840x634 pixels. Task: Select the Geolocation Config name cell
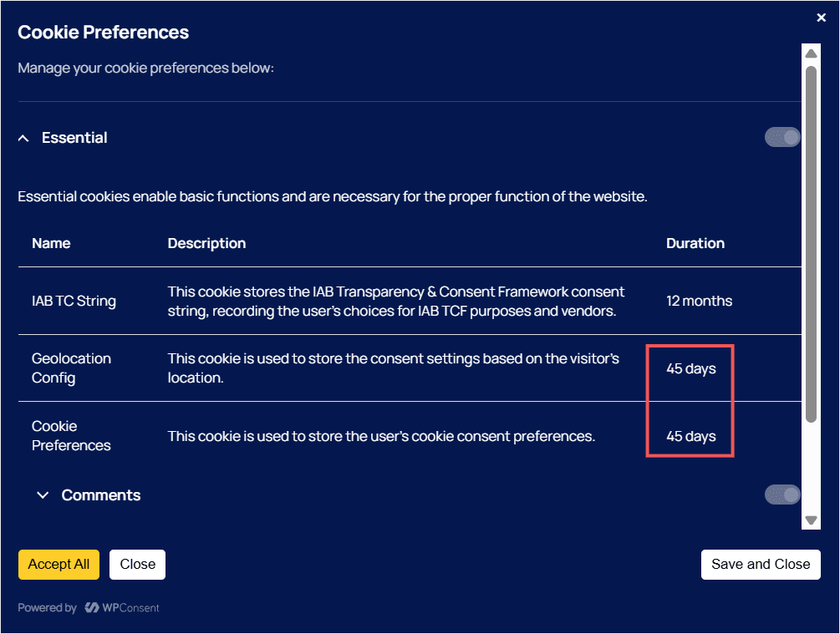71,368
